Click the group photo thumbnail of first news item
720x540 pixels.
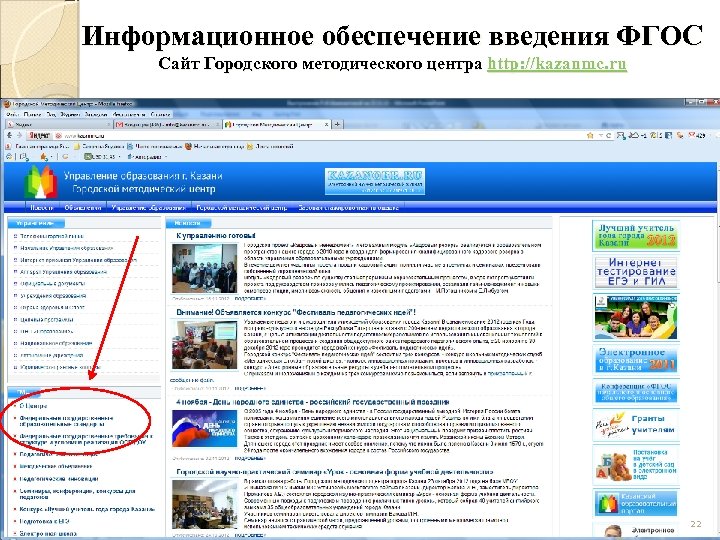(x=205, y=268)
